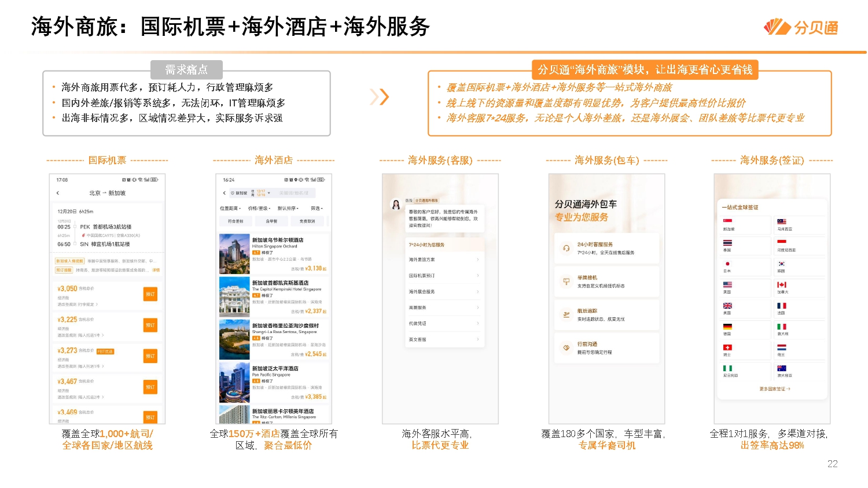Click the 行前沟通 communication icon
The image size is (868, 488).
[566, 347]
